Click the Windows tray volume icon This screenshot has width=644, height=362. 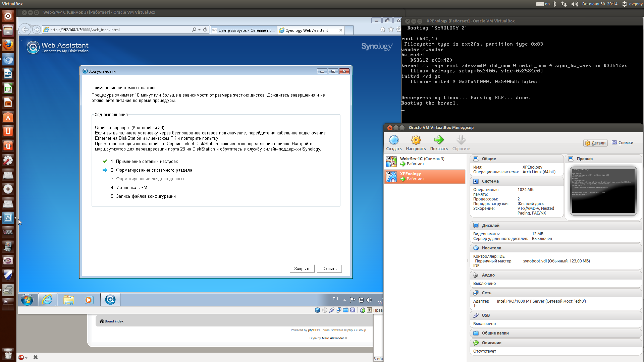point(369,300)
